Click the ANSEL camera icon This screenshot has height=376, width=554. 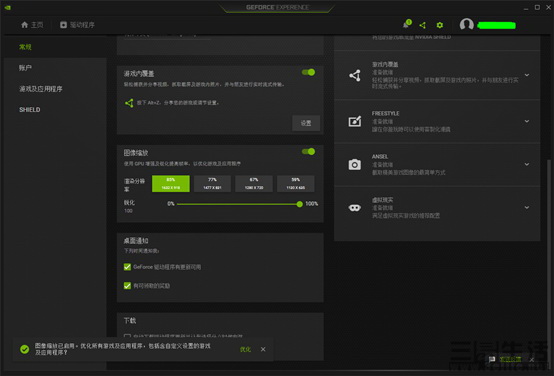tap(355, 165)
